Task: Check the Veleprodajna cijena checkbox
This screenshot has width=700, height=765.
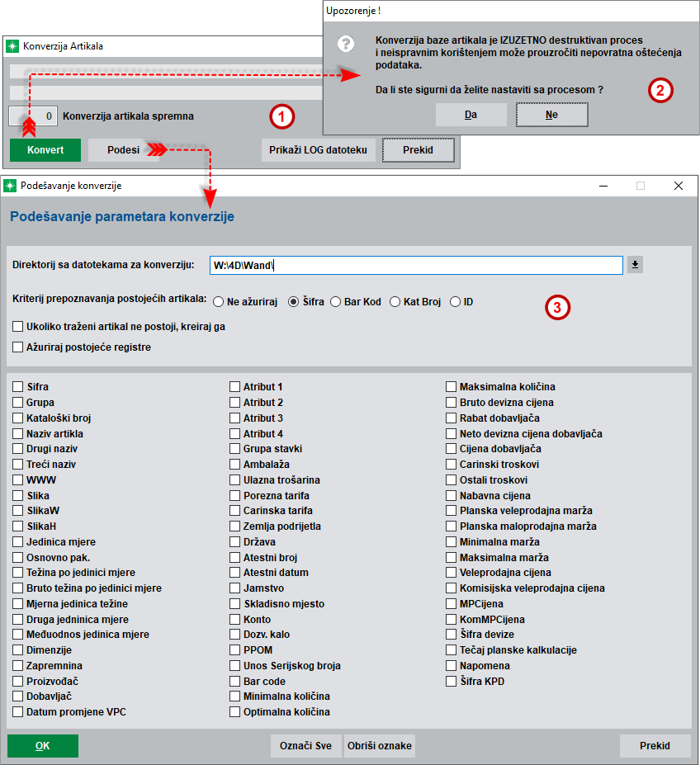Action: pyautogui.click(x=452, y=572)
